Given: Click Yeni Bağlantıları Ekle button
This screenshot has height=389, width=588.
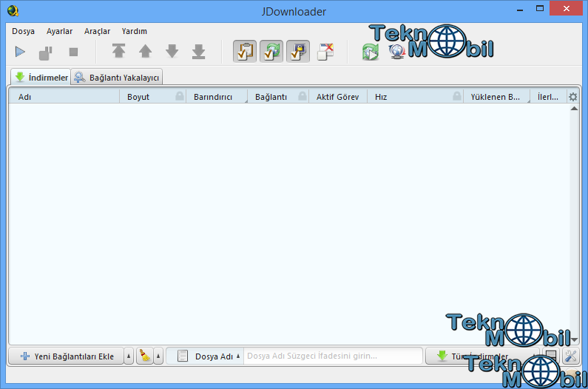Looking at the screenshot, I should 66,356.
